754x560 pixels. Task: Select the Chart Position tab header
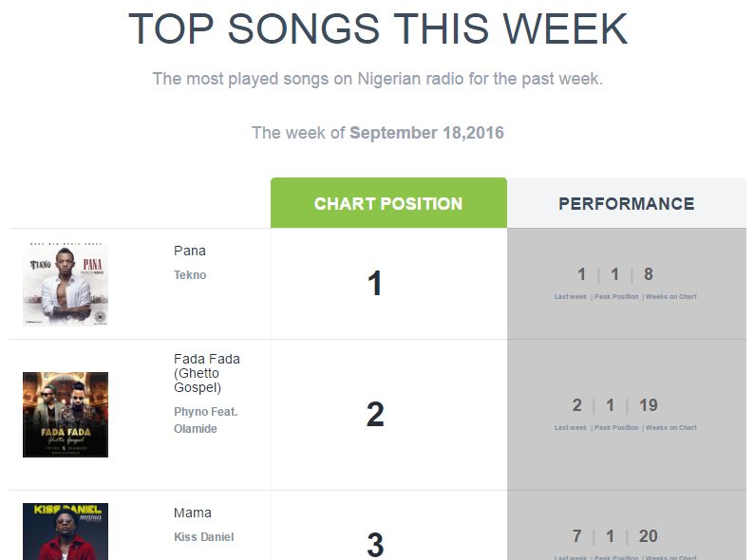388,203
